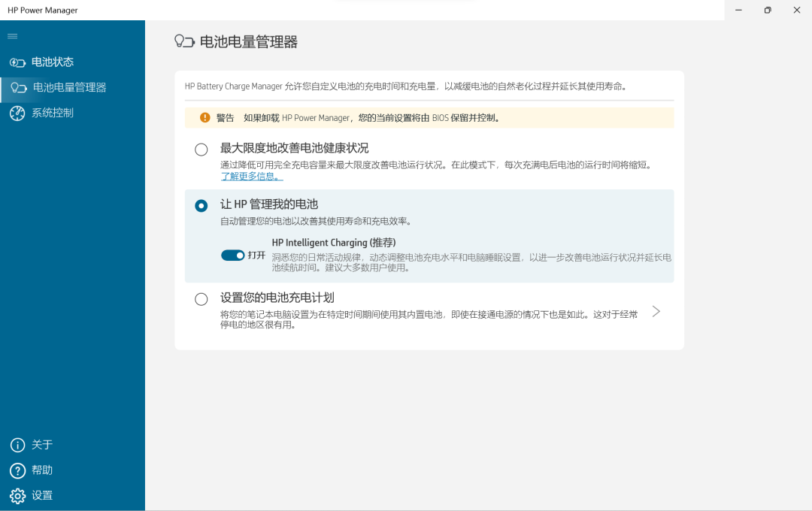Open 帮助 page
Viewport: 812px width, 511px height.
pyautogui.click(x=42, y=470)
